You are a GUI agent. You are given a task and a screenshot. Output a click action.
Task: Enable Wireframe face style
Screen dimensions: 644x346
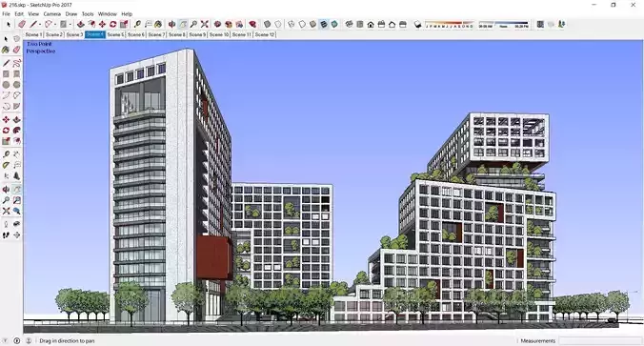tap(292, 24)
